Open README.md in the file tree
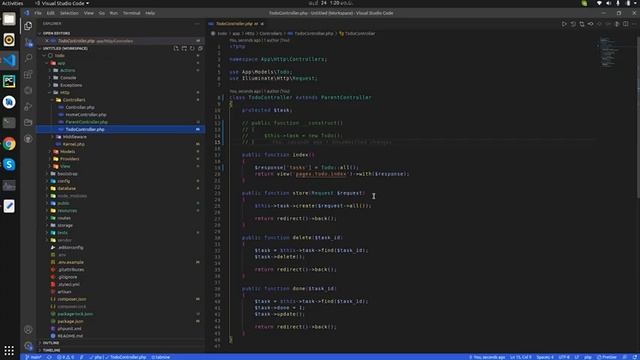 (70, 336)
